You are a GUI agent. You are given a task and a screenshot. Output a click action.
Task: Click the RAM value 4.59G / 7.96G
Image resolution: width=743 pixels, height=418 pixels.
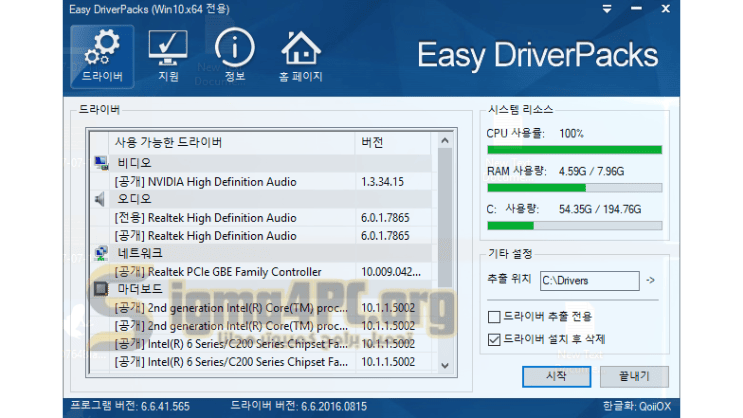coord(591,171)
